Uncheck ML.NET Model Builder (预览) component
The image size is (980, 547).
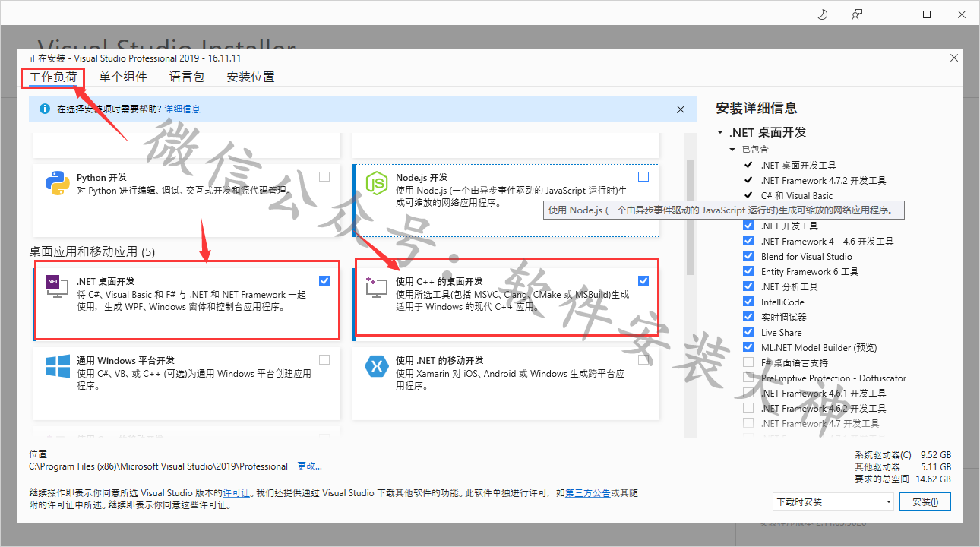[748, 347]
